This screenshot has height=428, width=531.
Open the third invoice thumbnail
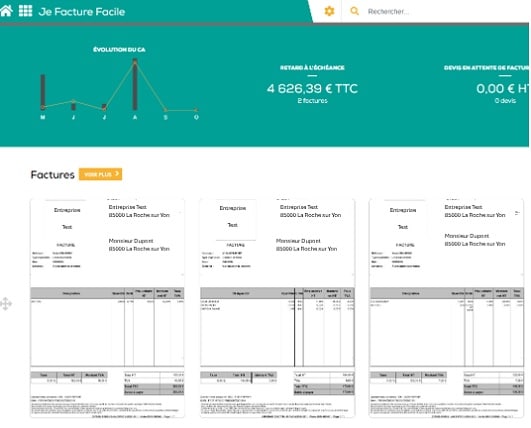point(447,308)
